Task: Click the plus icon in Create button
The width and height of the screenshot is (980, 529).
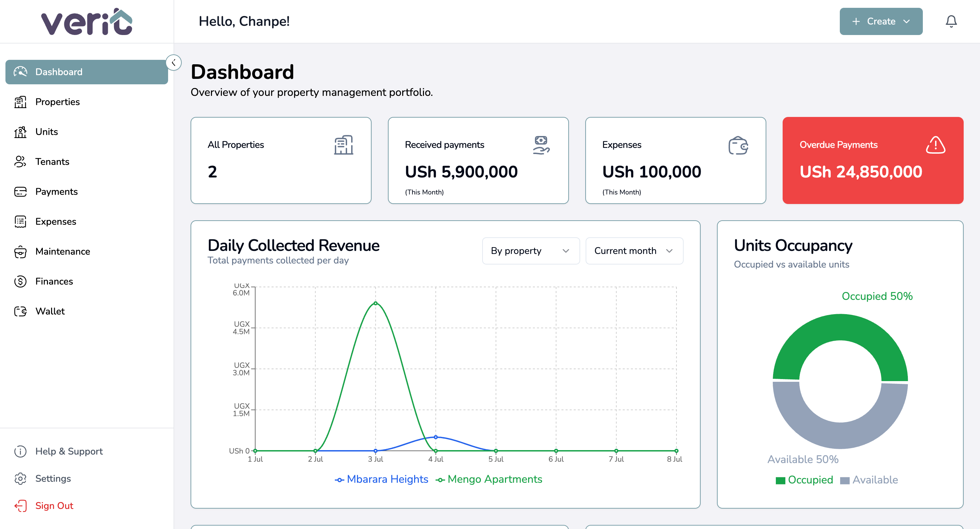Action: [x=856, y=21]
